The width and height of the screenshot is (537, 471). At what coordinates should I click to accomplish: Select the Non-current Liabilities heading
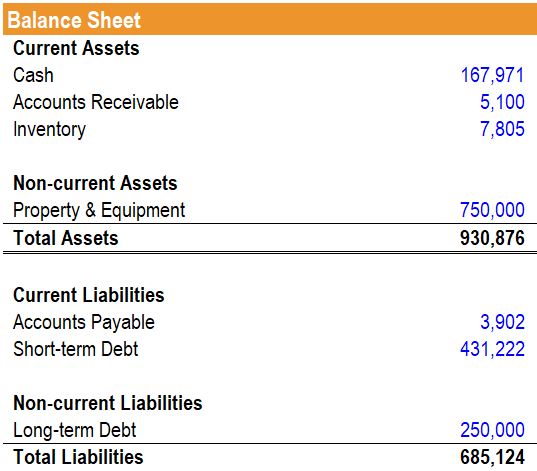click(x=108, y=403)
